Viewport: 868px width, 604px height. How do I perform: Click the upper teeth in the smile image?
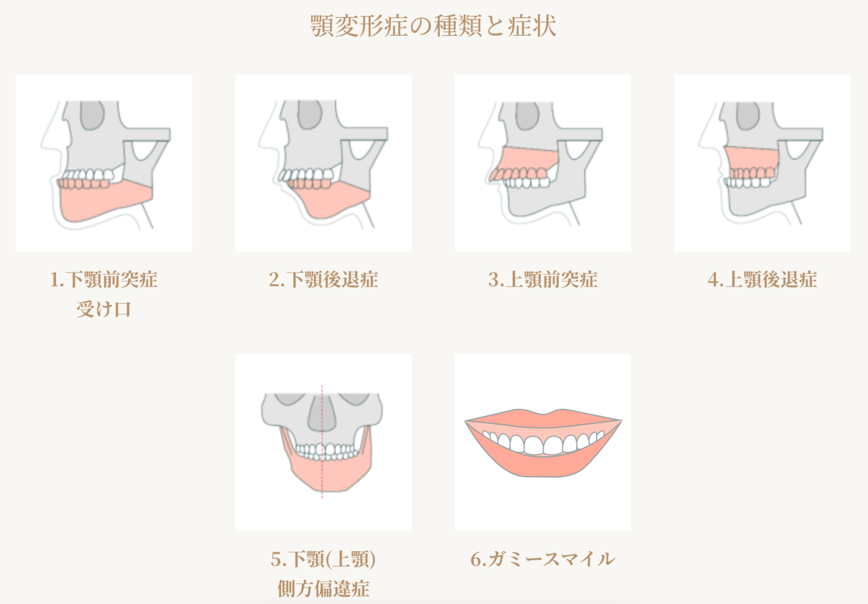tap(543, 443)
